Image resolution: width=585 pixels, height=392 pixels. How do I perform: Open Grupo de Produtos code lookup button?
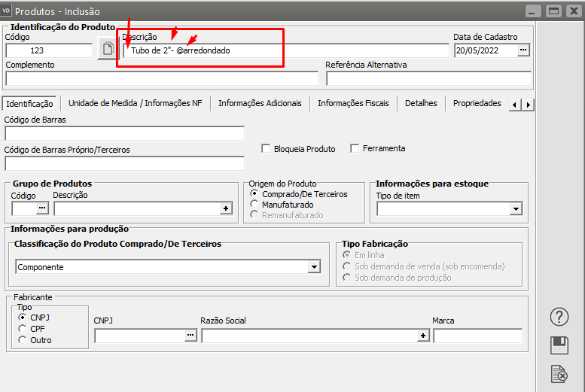pyautogui.click(x=42, y=208)
